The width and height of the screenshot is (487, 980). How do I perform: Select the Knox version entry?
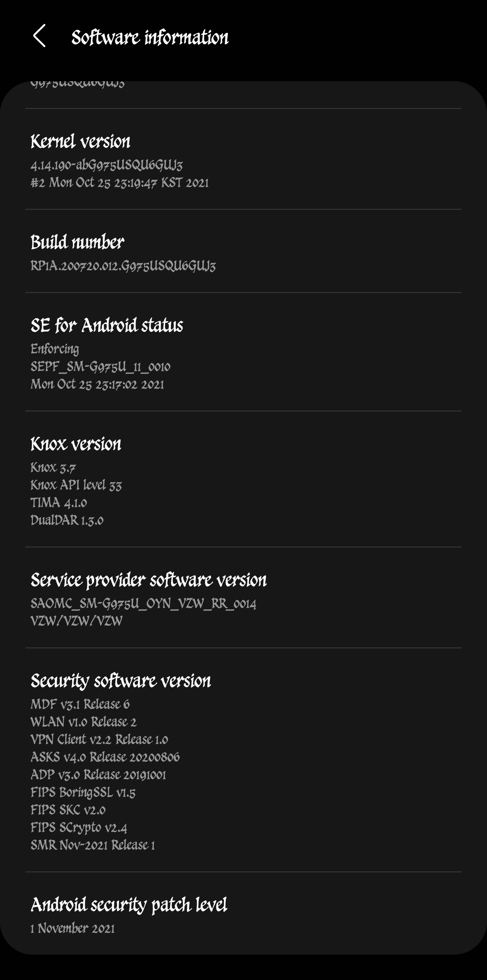[x=243, y=479]
